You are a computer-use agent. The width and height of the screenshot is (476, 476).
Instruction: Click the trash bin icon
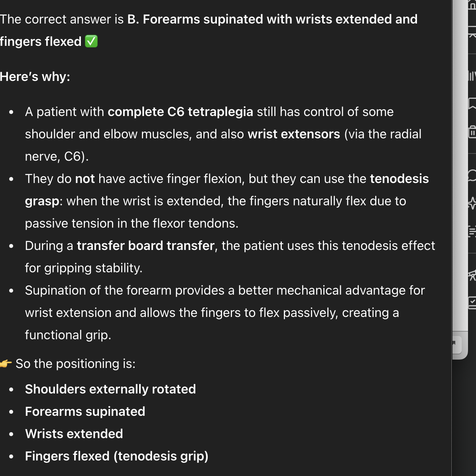[472, 132]
